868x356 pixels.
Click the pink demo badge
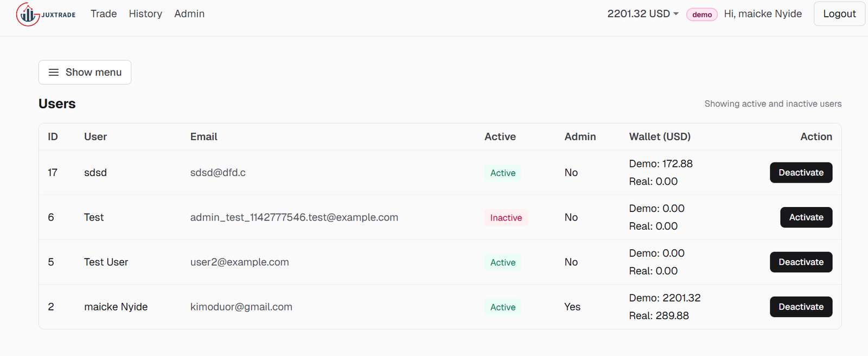(x=702, y=15)
